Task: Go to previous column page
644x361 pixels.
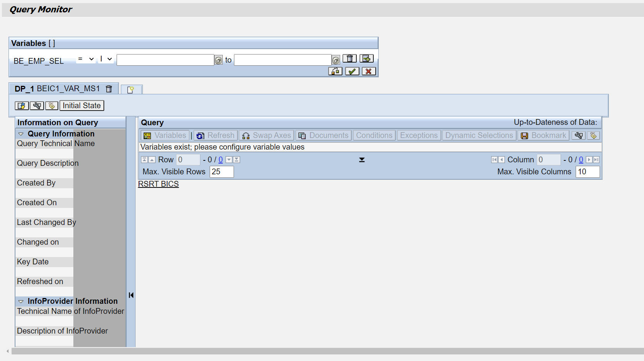Action: pos(502,160)
